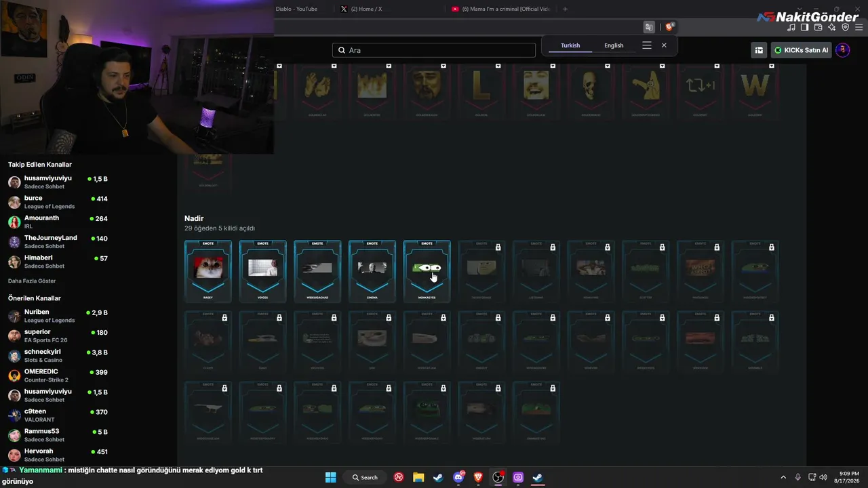
Task: Select the CINEMA emote card
Action: pos(372,271)
